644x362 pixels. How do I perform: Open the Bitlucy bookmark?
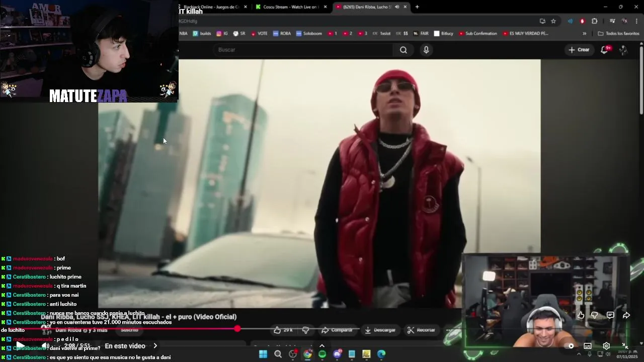444,34
